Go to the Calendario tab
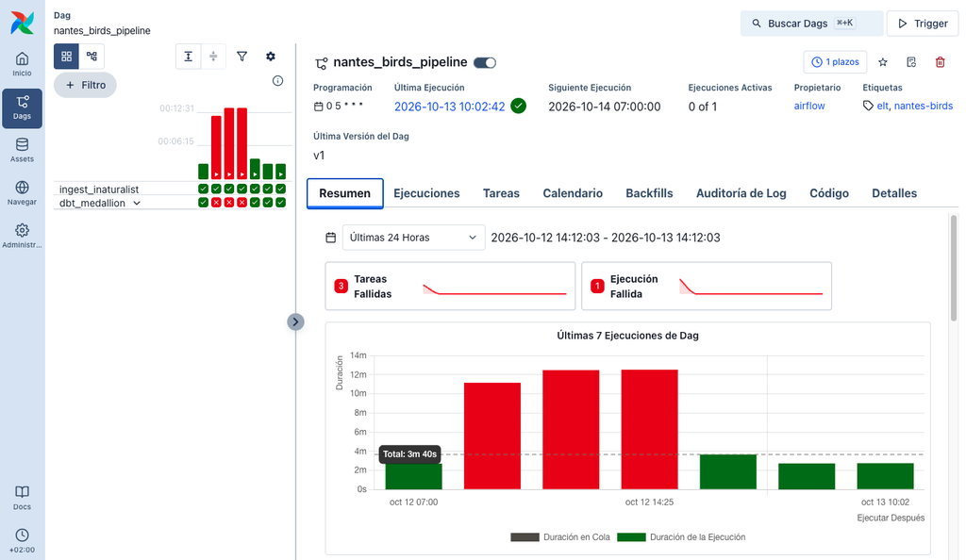Viewport: 966px width, 560px height. click(573, 193)
